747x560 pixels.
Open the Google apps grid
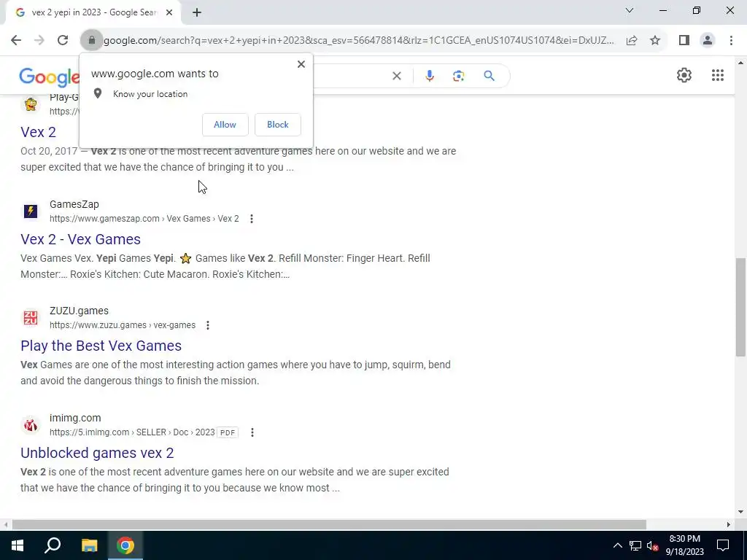click(x=718, y=75)
